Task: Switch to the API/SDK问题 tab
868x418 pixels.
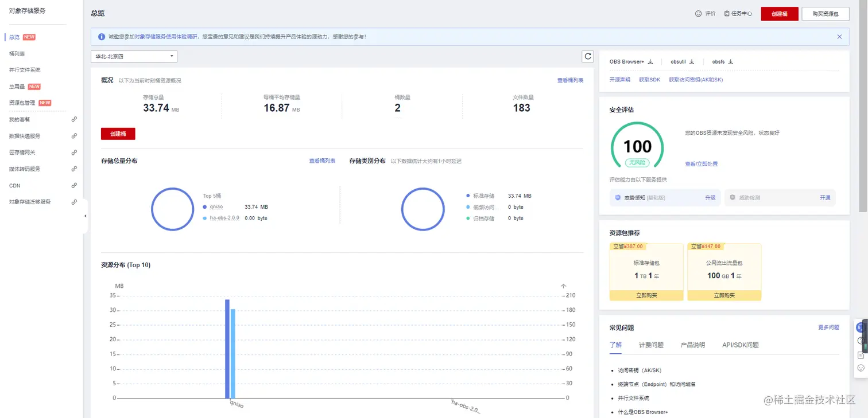Action: coord(741,345)
